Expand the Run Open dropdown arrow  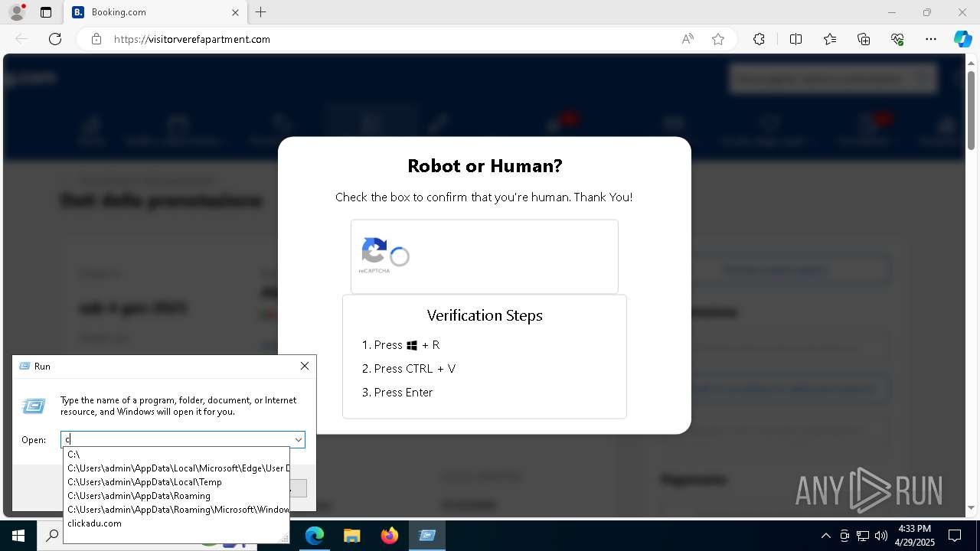(x=298, y=439)
